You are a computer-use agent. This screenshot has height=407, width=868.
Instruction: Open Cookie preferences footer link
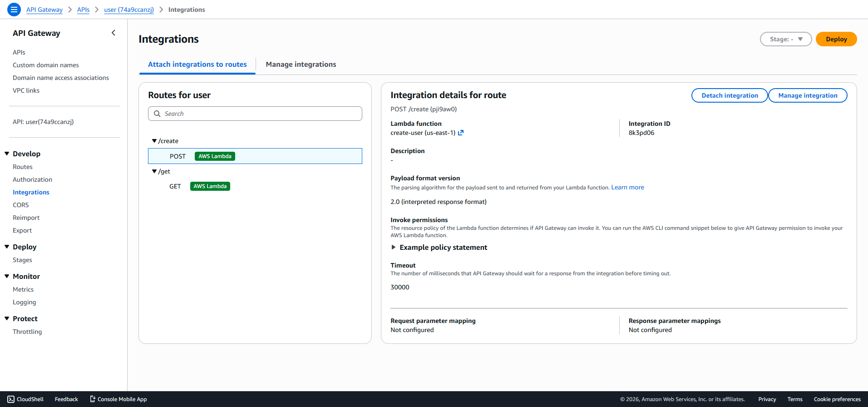click(x=837, y=399)
